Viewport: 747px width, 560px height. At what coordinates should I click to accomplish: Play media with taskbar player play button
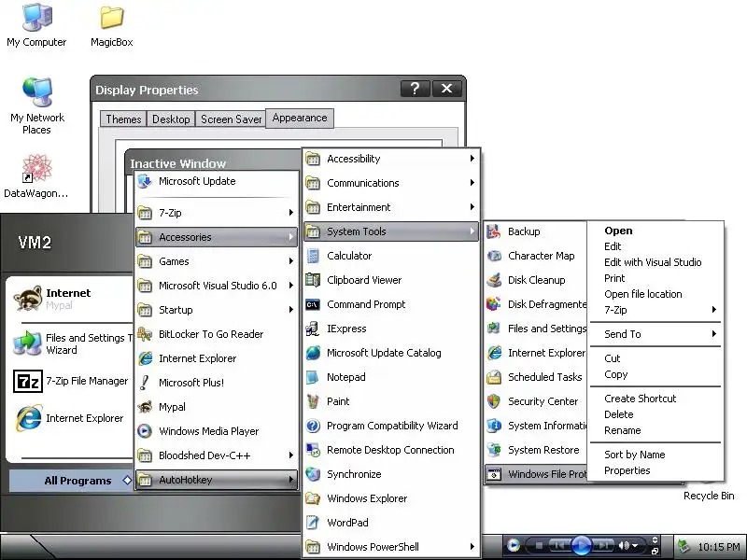click(581, 545)
